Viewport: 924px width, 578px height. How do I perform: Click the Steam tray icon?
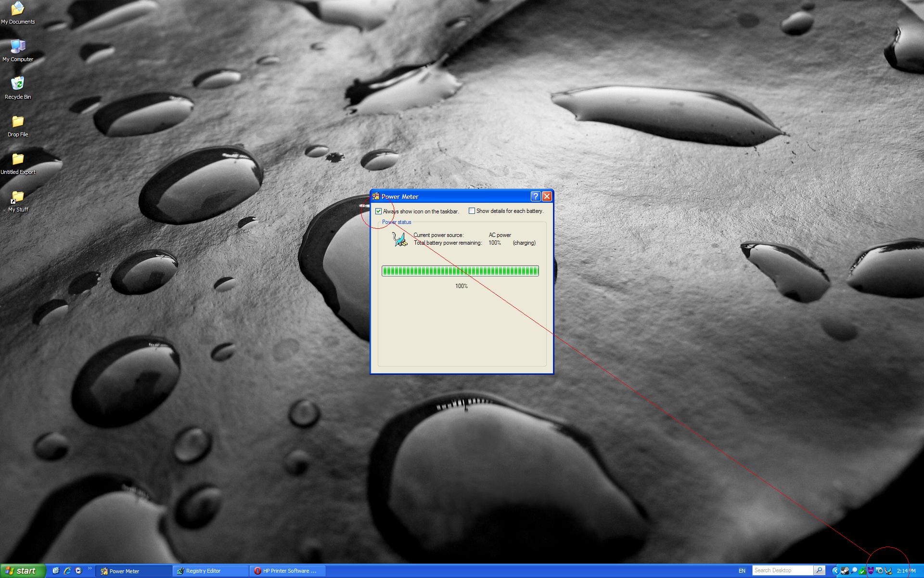tap(845, 571)
